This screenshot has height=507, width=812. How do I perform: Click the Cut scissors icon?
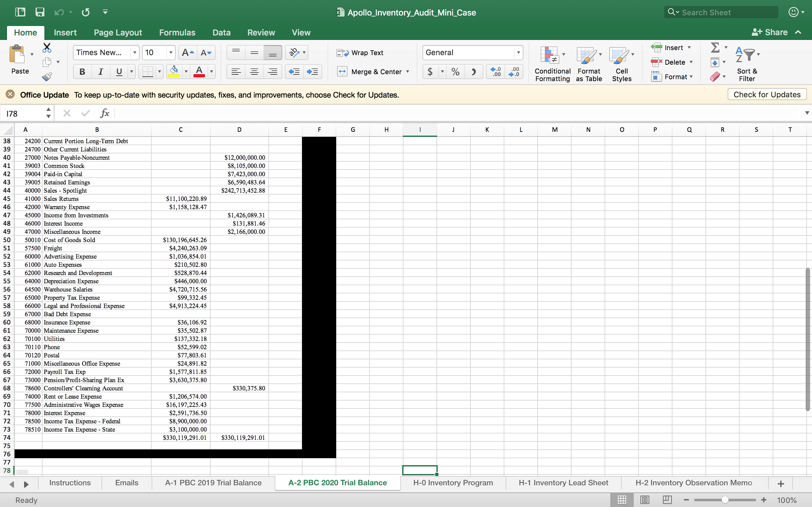47,48
